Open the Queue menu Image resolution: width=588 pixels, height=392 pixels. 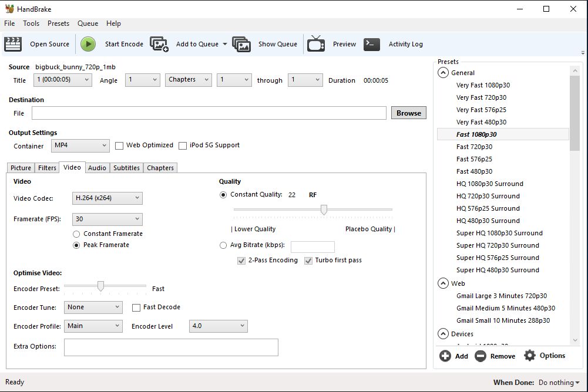pos(88,23)
